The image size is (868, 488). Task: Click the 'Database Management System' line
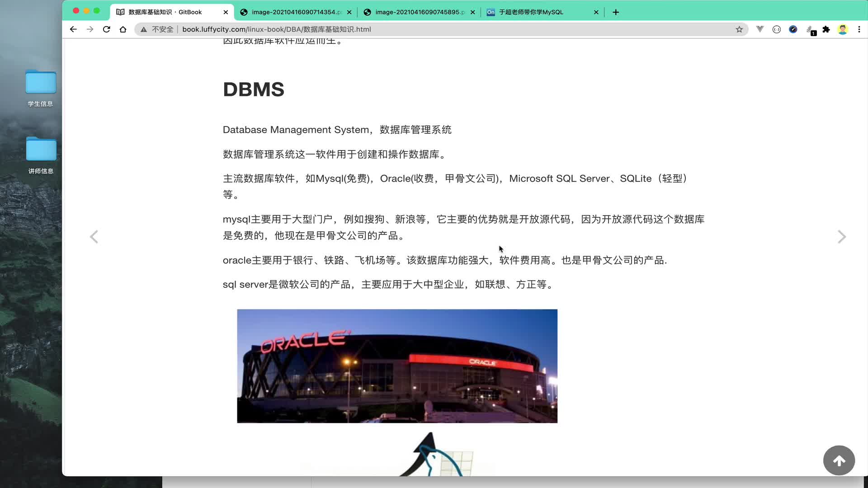click(337, 130)
